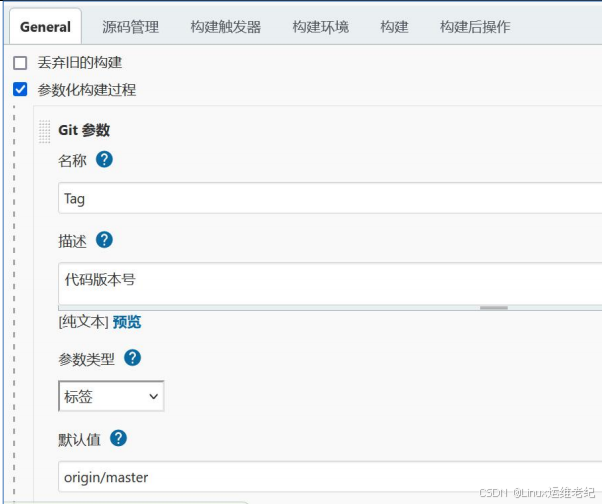Switch to the 源码管理 tab
Screen dimensions: 602x504
[131, 27]
